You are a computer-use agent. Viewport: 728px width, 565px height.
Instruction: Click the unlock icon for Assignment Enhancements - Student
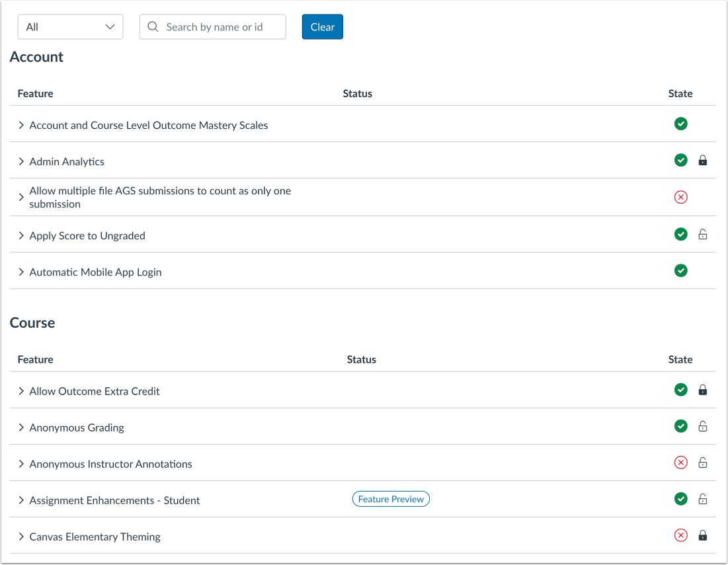[703, 499]
